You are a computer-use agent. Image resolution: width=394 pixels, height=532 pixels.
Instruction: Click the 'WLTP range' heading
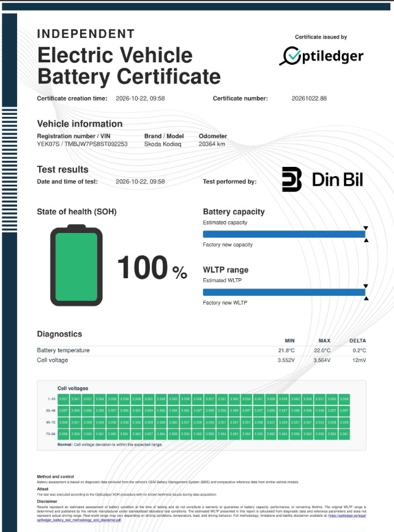tap(226, 270)
